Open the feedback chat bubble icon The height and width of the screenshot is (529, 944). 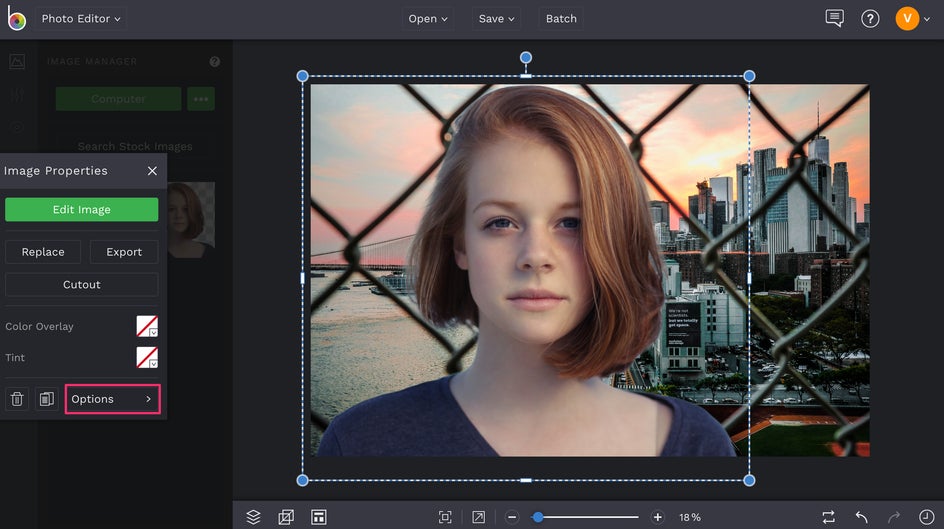pos(834,18)
